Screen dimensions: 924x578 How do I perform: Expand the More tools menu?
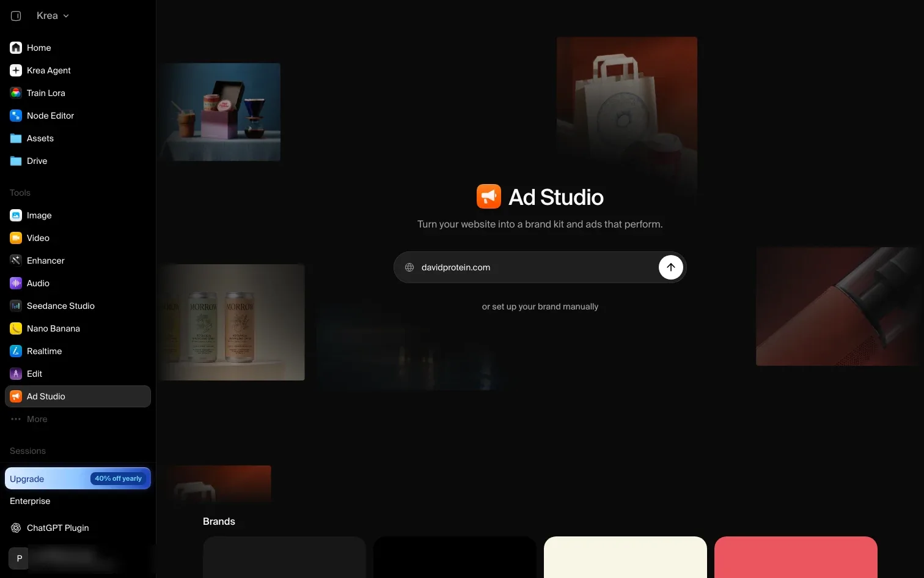[78, 419]
